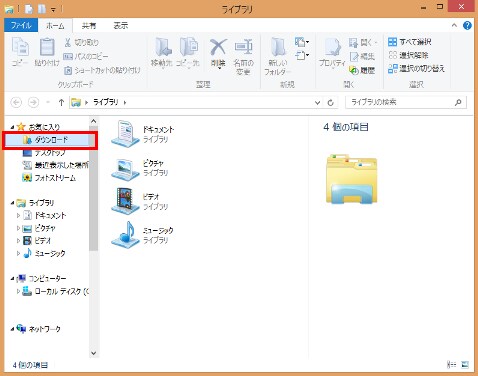The height and width of the screenshot is (376, 478).
Task: Switch to the 表示 (View) tab
Action: click(120, 26)
